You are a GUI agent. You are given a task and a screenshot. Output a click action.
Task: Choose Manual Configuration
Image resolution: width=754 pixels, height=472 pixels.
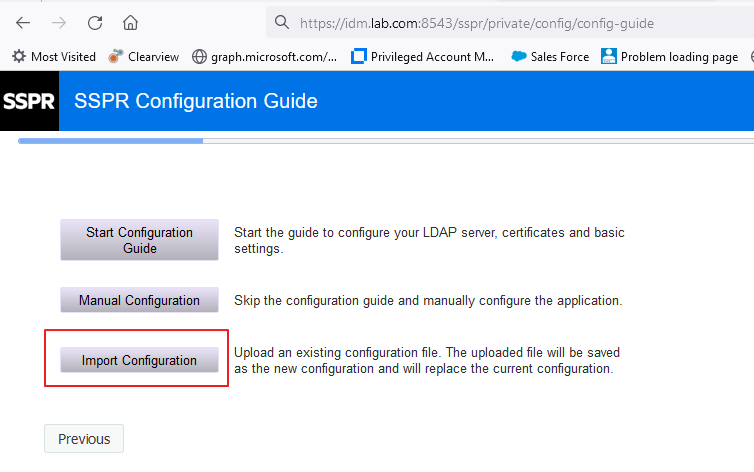[x=139, y=300]
